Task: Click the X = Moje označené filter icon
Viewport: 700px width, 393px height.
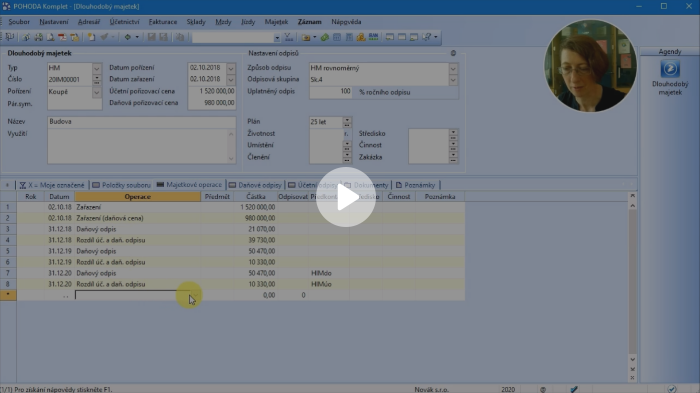Action: click(23, 185)
